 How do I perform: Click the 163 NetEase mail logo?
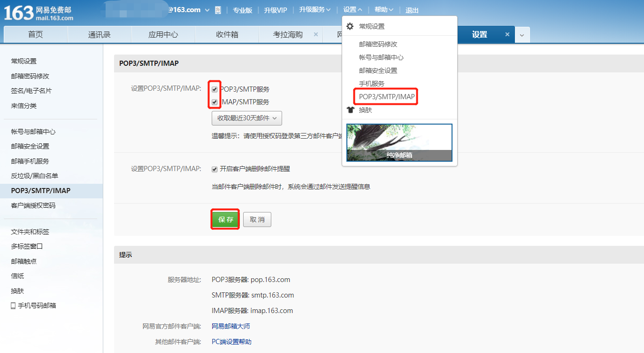click(x=38, y=13)
